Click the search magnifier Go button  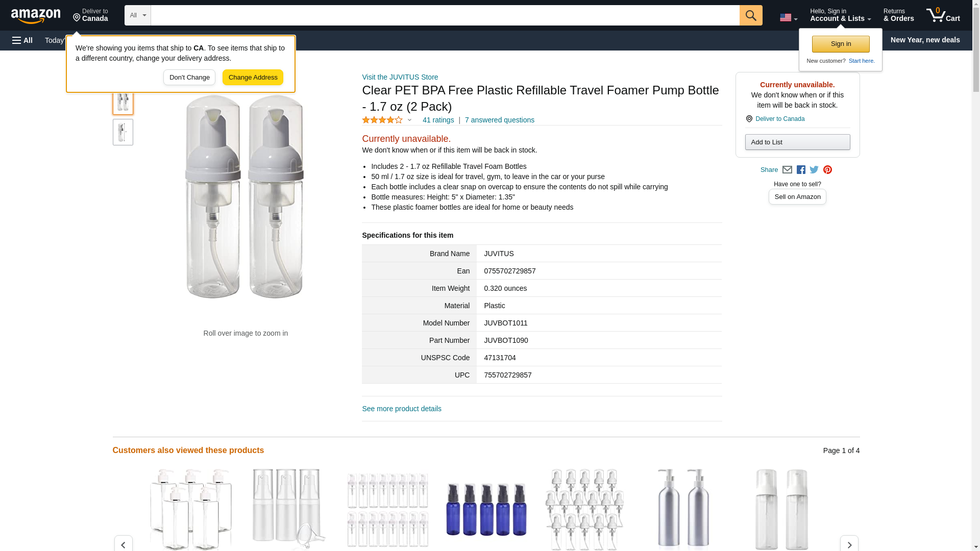(750, 15)
